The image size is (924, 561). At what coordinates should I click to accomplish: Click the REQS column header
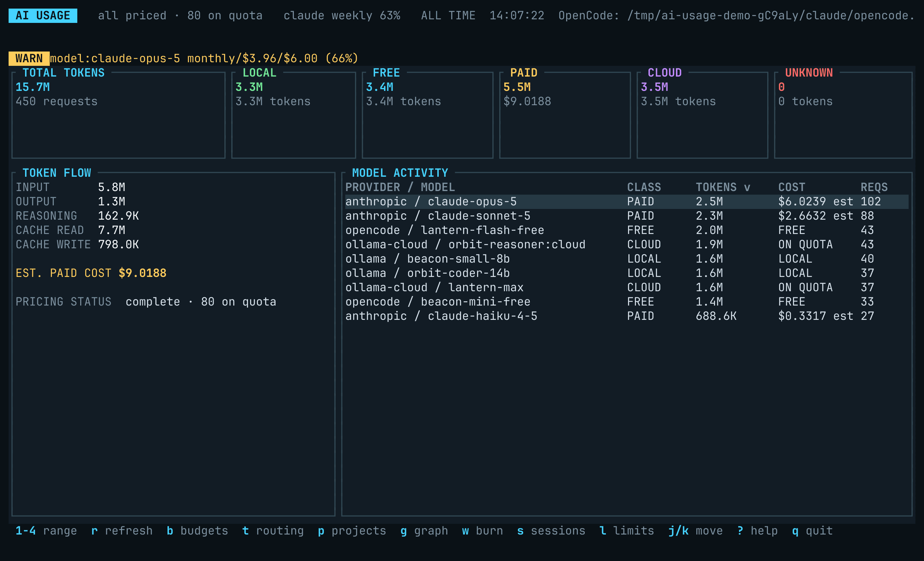[x=874, y=187]
